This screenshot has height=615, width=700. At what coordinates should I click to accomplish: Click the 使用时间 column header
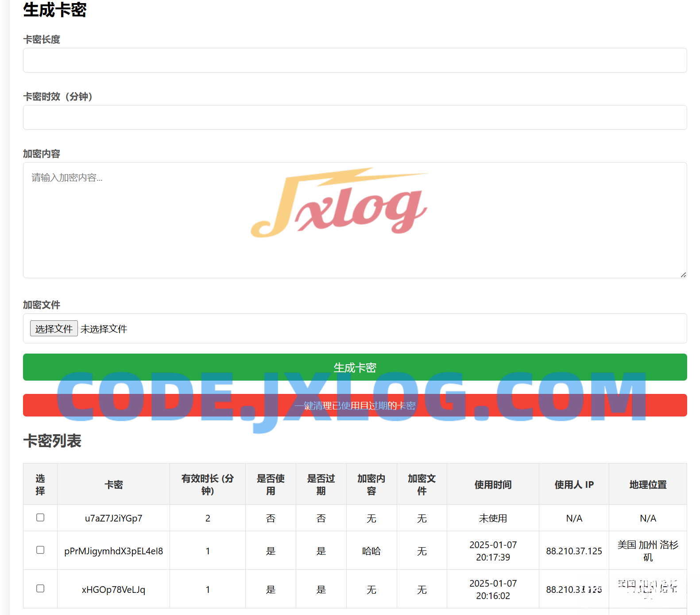pos(493,485)
